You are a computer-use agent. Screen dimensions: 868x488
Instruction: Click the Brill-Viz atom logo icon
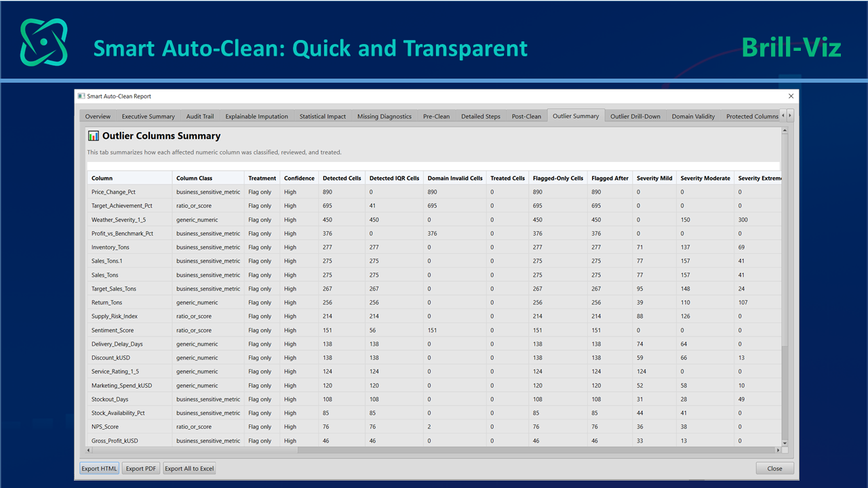(x=44, y=42)
